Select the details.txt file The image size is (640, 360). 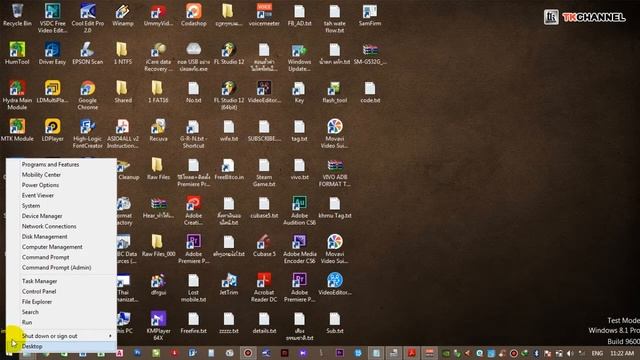click(264, 322)
